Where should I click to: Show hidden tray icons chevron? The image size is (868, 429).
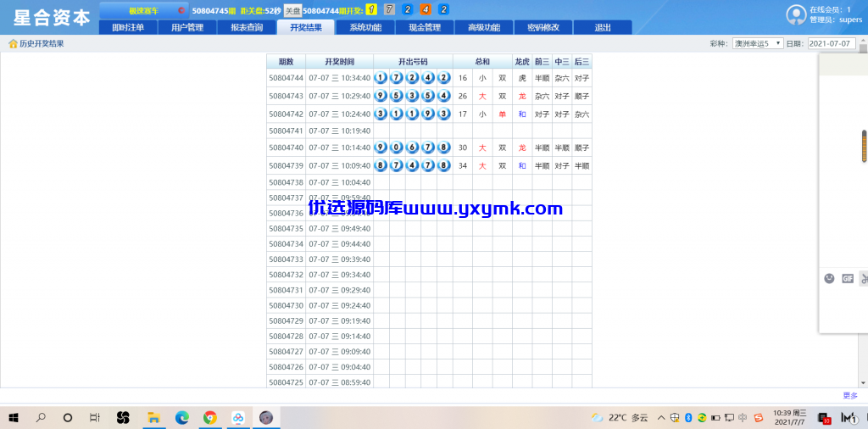click(661, 417)
